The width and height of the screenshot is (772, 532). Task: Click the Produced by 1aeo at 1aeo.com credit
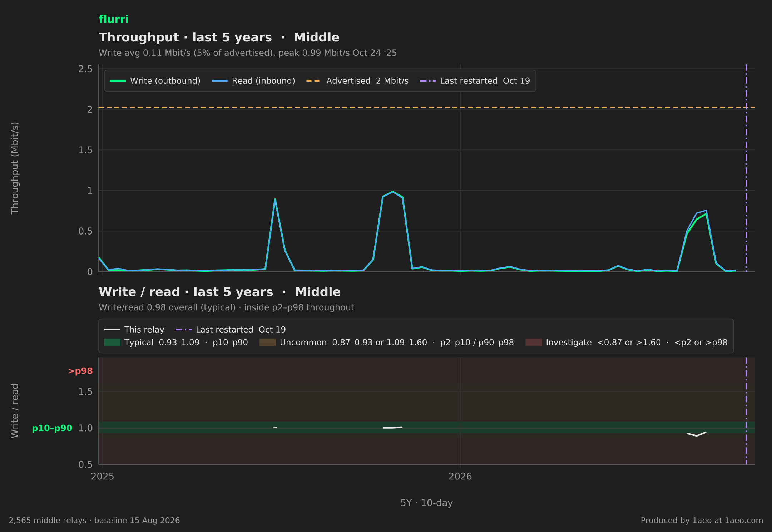coord(702,521)
